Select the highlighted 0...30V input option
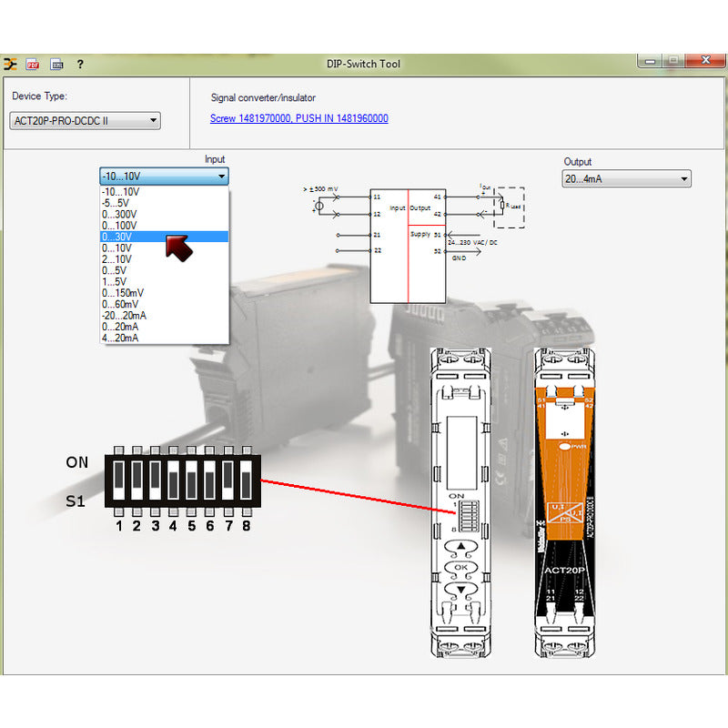This screenshot has height=728, width=728. (165, 237)
